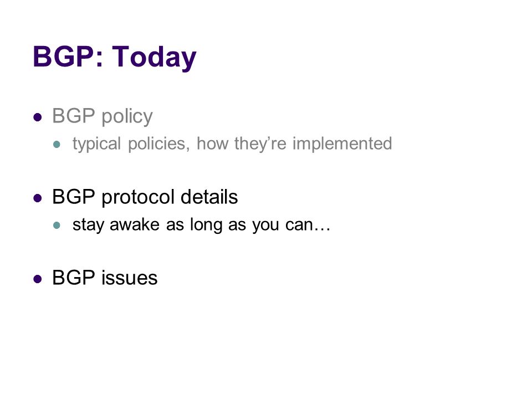The image size is (532, 399).
Task: Select the stay awake as long line
Action: tap(201, 225)
